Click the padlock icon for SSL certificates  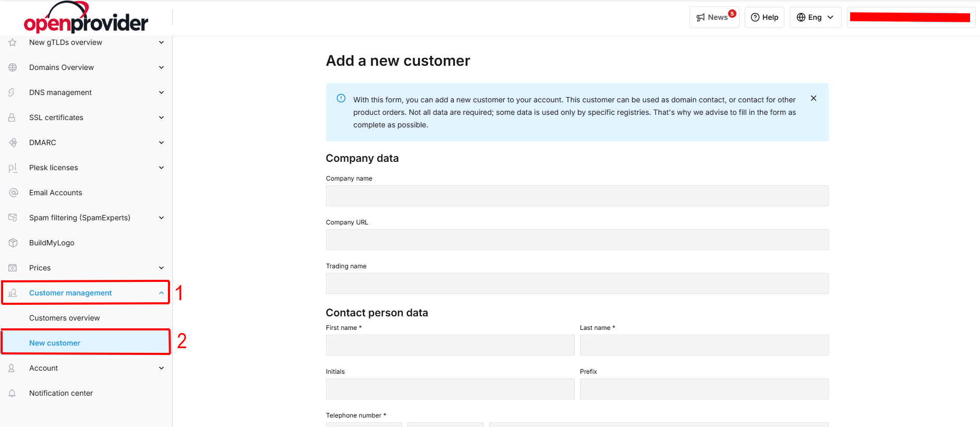pyautogui.click(x=12, y=117)
